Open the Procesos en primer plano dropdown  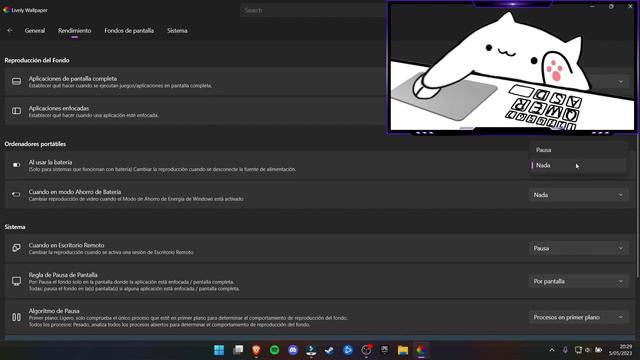click(578, 317)
